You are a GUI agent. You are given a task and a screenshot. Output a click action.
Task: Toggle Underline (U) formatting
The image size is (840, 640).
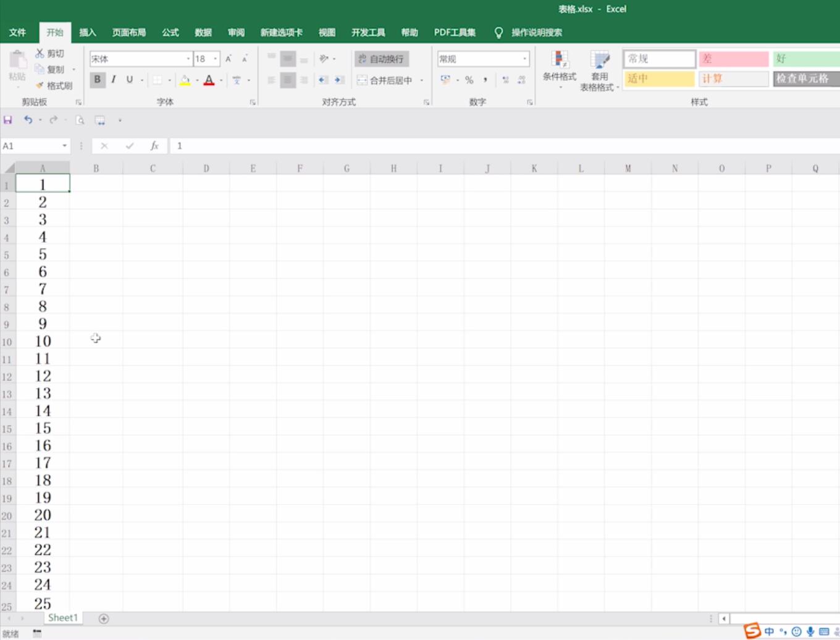(130, 80)
